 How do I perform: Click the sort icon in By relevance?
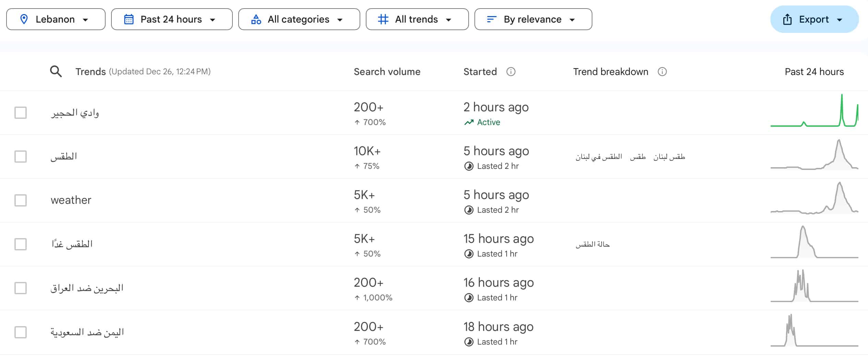(492, 19)
